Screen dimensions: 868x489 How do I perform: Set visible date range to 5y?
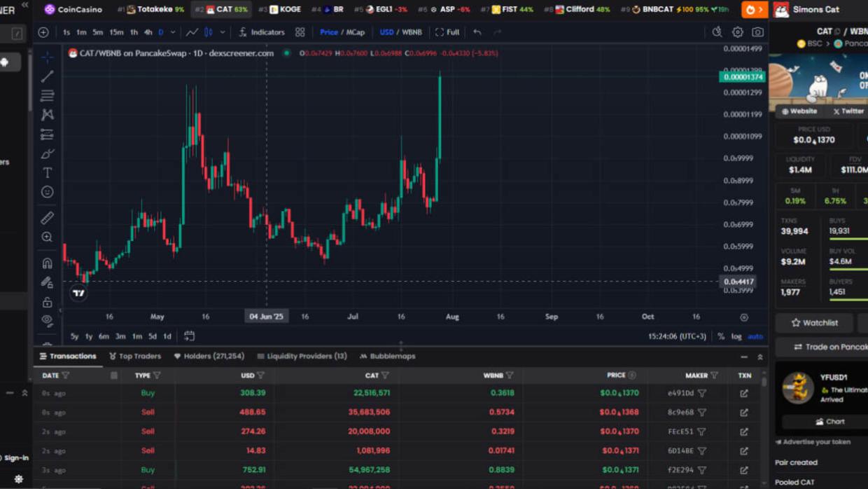coord(74,336)
